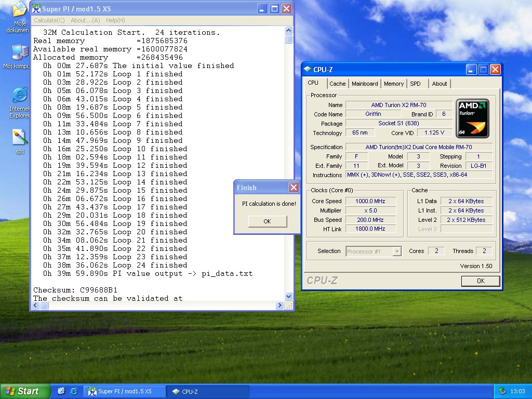Click the Multiplier value x 5.0

click(370, 210)
